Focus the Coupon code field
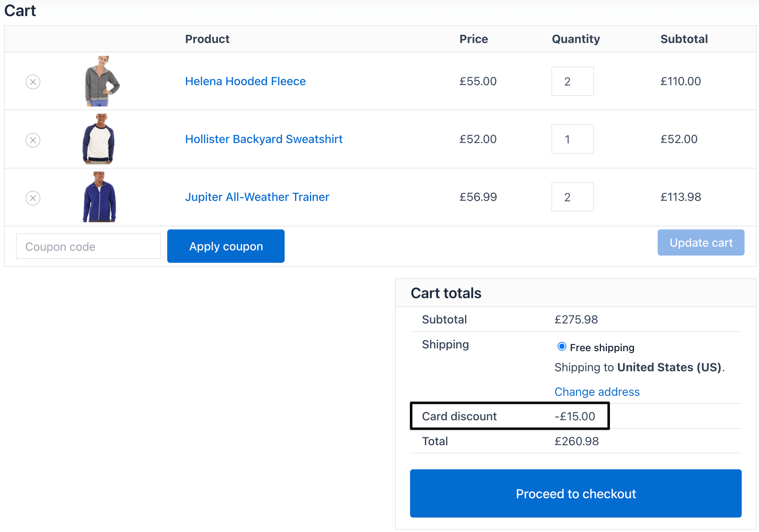The image size is (759, 532). pos(88,246)
